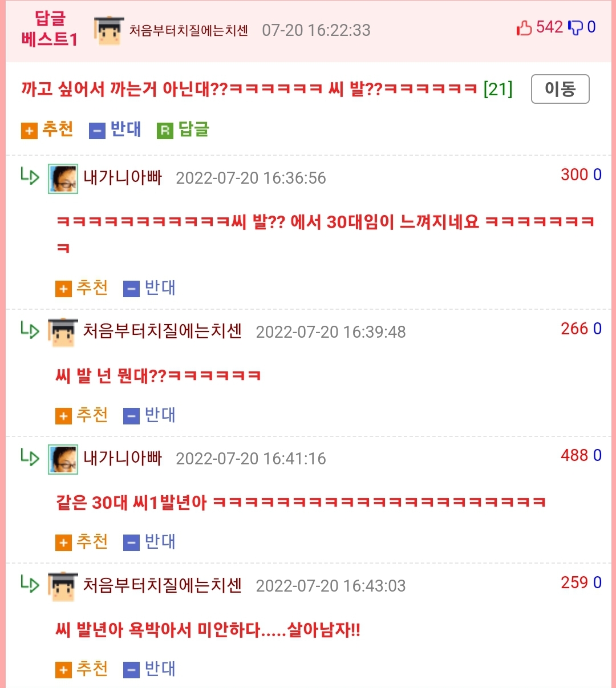Screen dimensions: 616x688
Task: Reply to the best comment via 답글
Action: (183, 130)
